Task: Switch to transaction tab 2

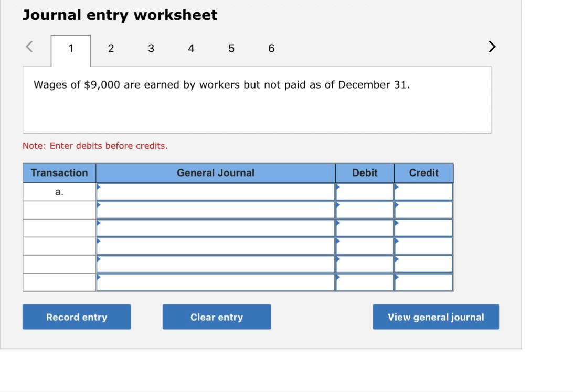Action: tap(111, 48)
